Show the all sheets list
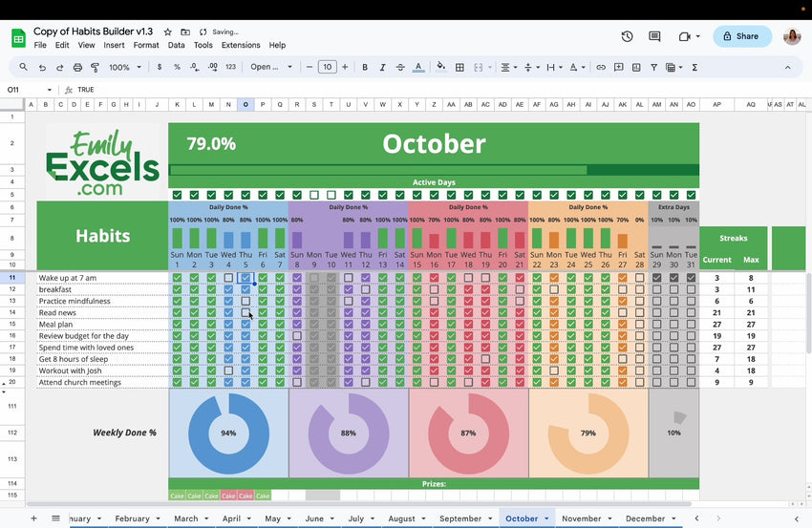Image resolution: width=812 pixels, height=528 pixels. pos(55,518)
